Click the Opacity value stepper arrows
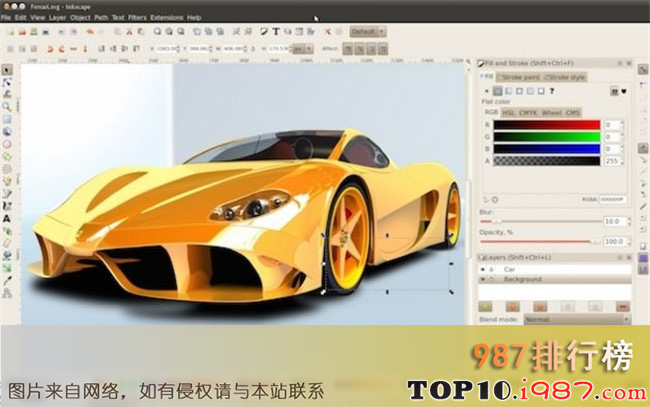The width and height of the screenshot is (650, 407). click(629, 241)
